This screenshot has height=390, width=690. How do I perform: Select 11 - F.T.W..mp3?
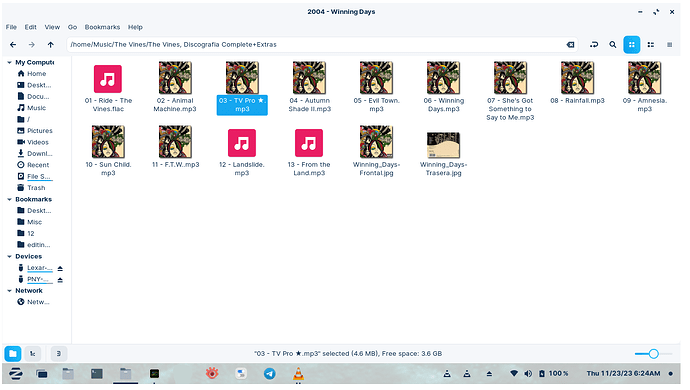pyautogui.click(x=176, y=147)
